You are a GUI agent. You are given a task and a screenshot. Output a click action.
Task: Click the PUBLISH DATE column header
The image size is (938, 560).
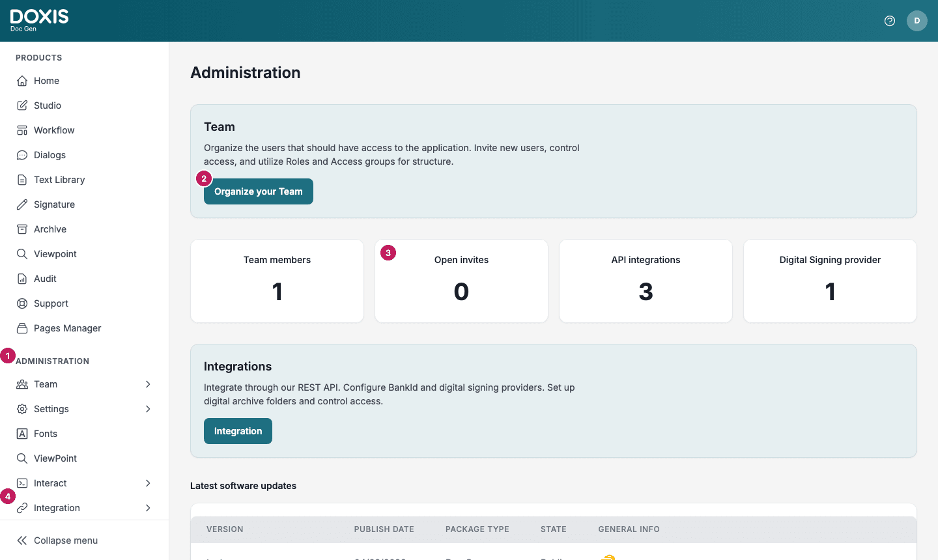tap(384, 529)
